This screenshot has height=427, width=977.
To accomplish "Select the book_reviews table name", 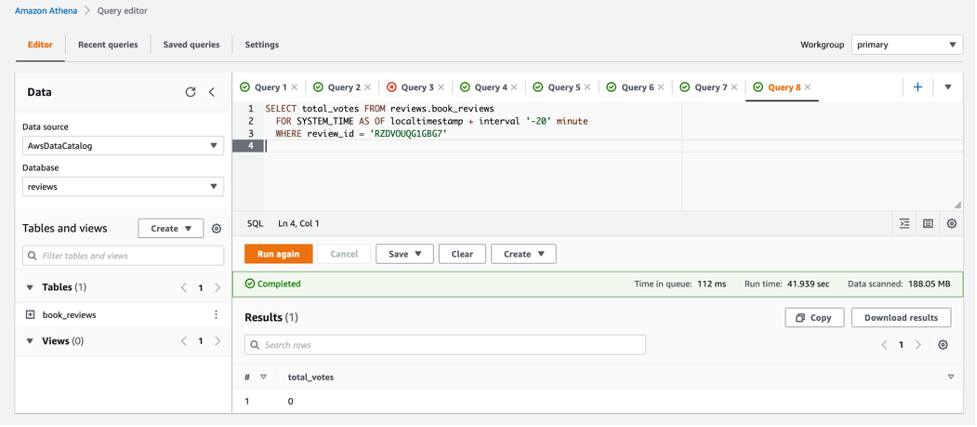I will [x=69, y=315].
